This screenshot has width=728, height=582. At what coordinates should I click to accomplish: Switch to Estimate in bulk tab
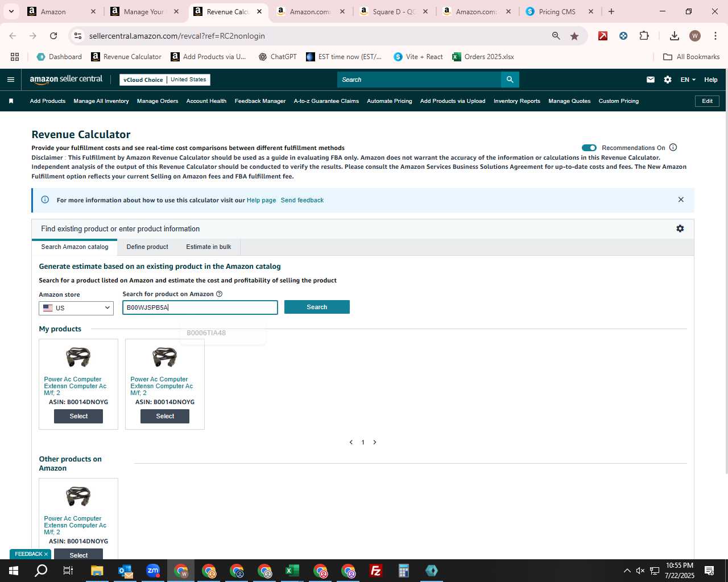pyautogui.click(x=209, y=247)
